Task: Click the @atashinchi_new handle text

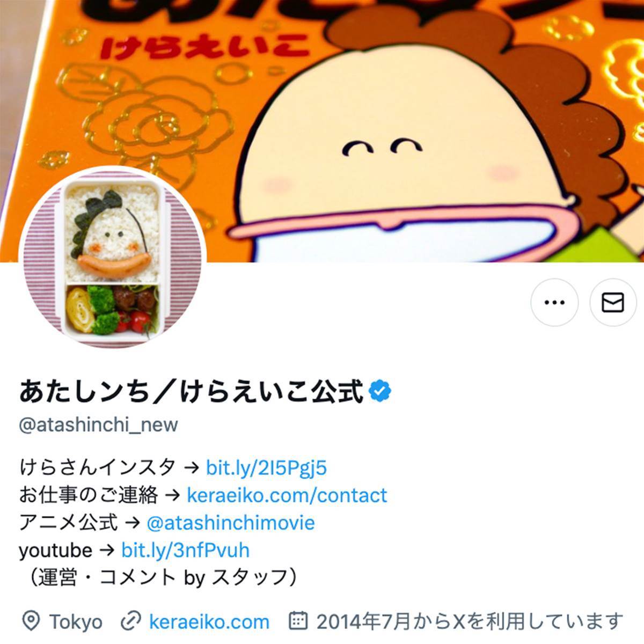Action: 98,425
